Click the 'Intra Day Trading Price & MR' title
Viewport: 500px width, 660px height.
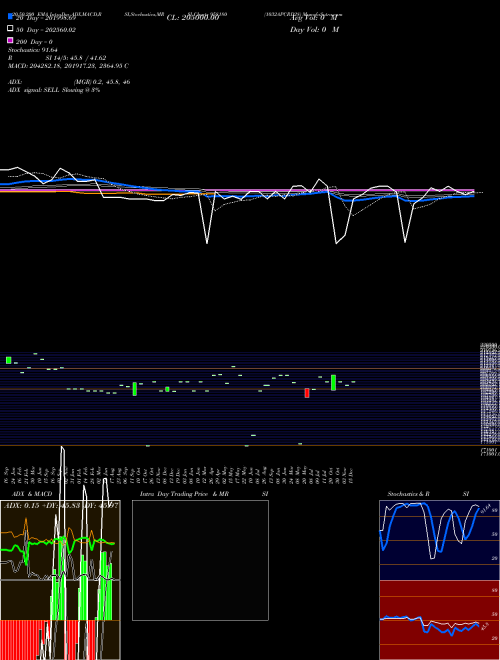(184, 494)
